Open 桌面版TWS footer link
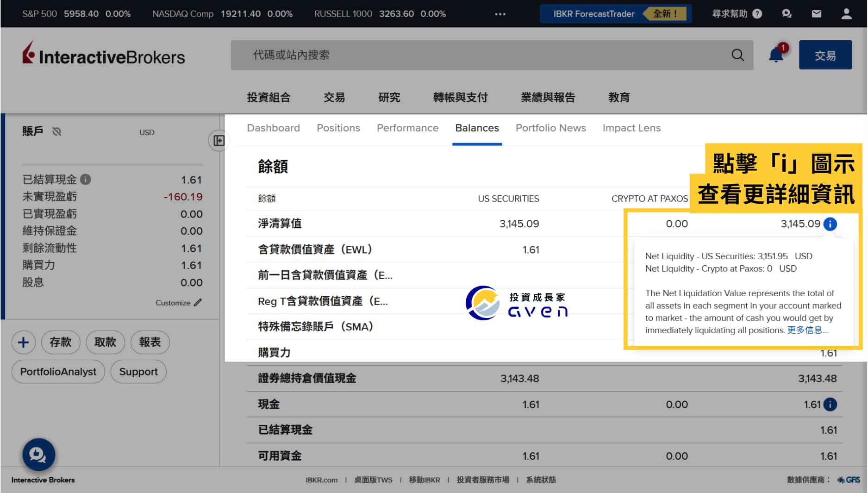This screenshot has height=493, width=868. (373, 480)
